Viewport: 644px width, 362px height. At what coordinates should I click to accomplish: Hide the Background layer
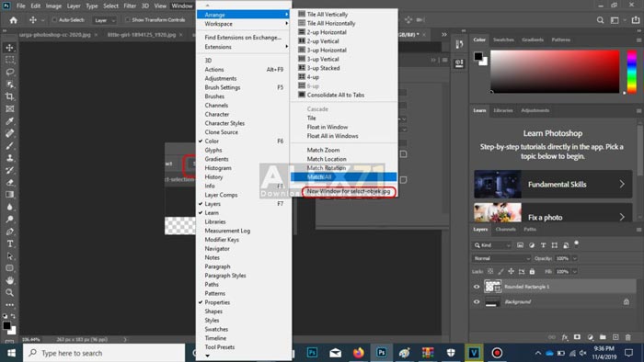pos(477,301)
